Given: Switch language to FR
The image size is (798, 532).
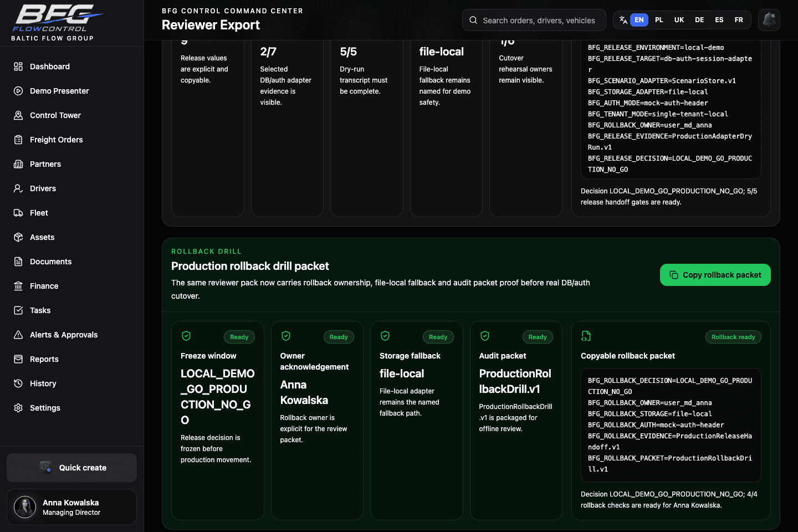Looking at the screenshot, I should (739, 20).
